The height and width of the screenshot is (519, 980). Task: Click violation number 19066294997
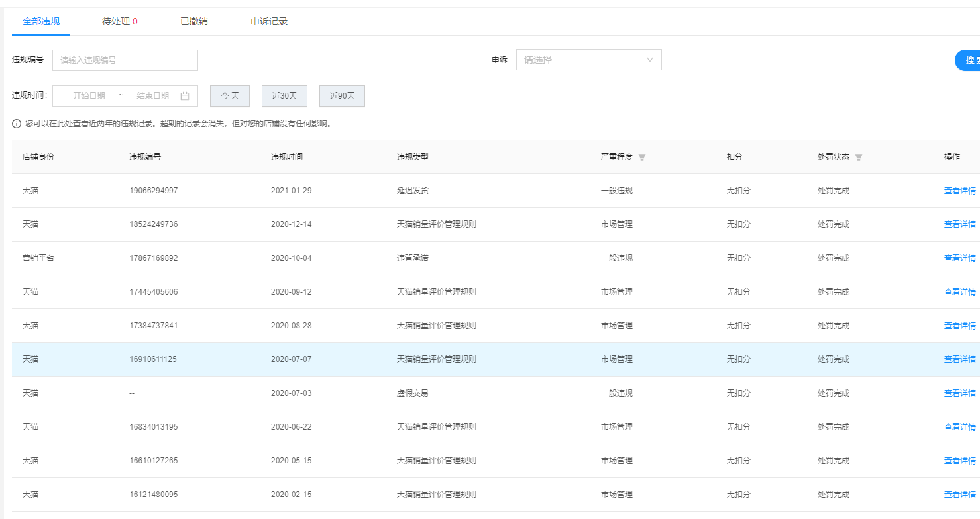[154, 191]
